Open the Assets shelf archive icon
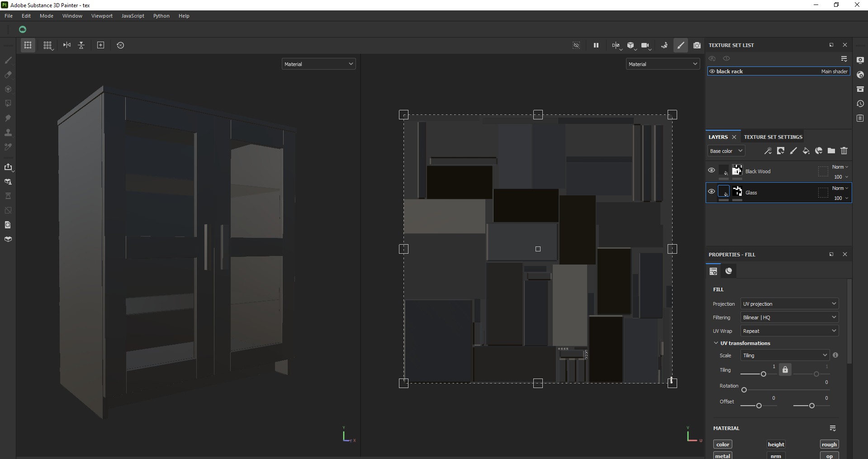 pos(860,89)
